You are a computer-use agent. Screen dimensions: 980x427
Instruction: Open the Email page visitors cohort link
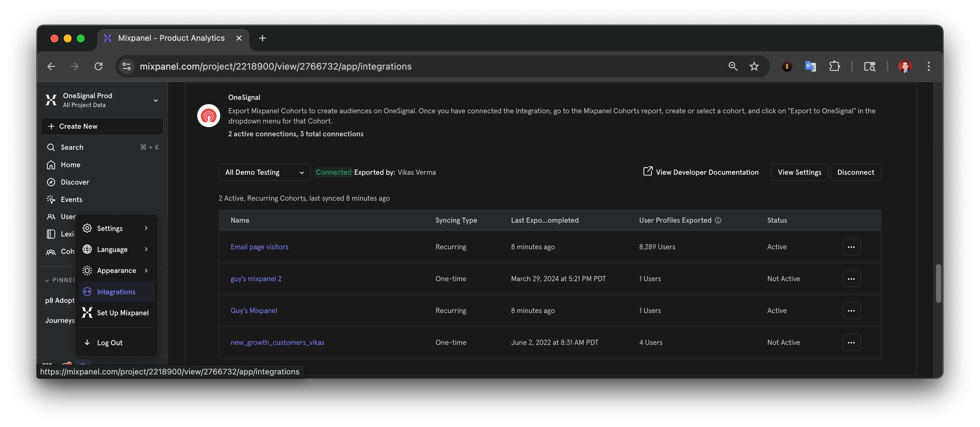(260, 247)
